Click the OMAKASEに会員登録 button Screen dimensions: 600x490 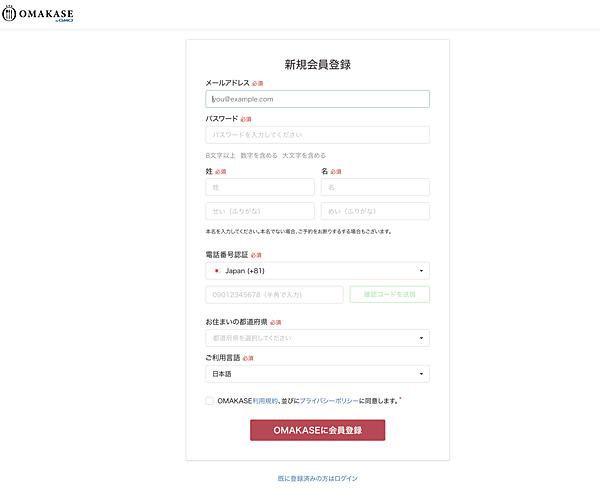click(318, 430)
